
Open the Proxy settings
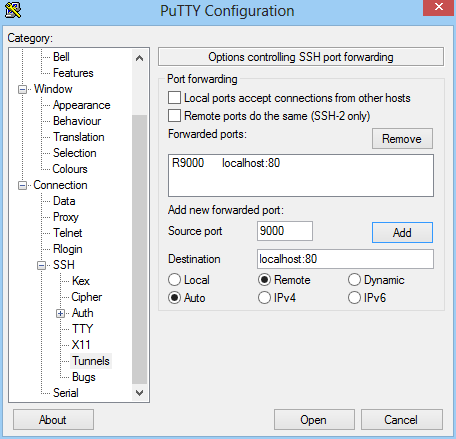66,217
